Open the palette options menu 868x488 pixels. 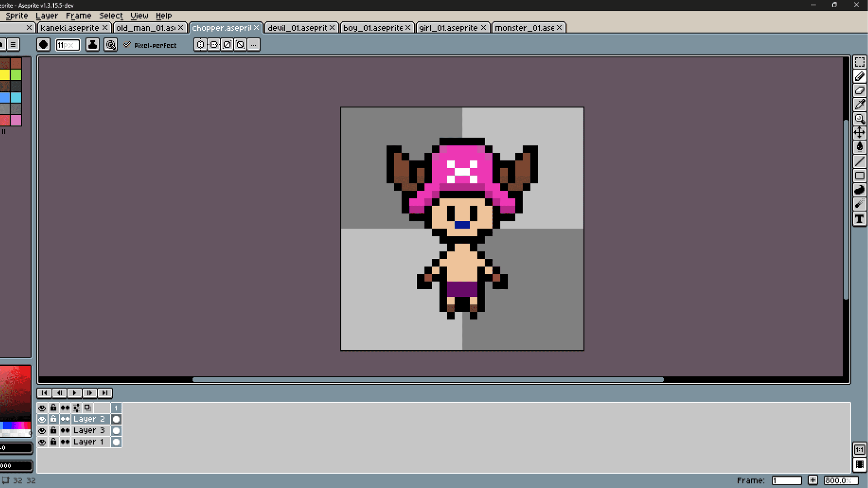pos(13,44)
